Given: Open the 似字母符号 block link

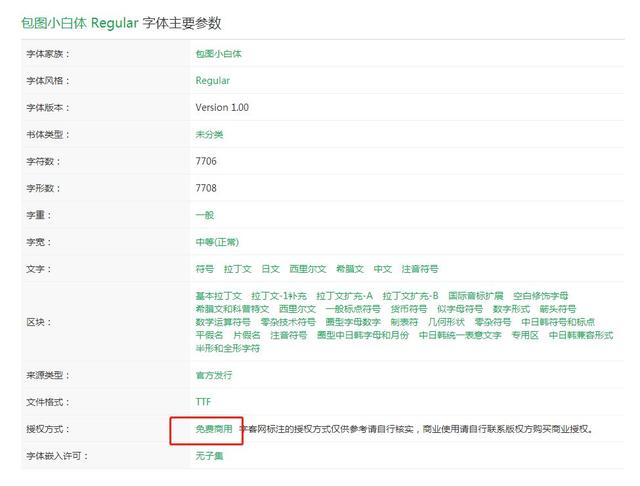Looking at the screenshot, I should [460, 309].
